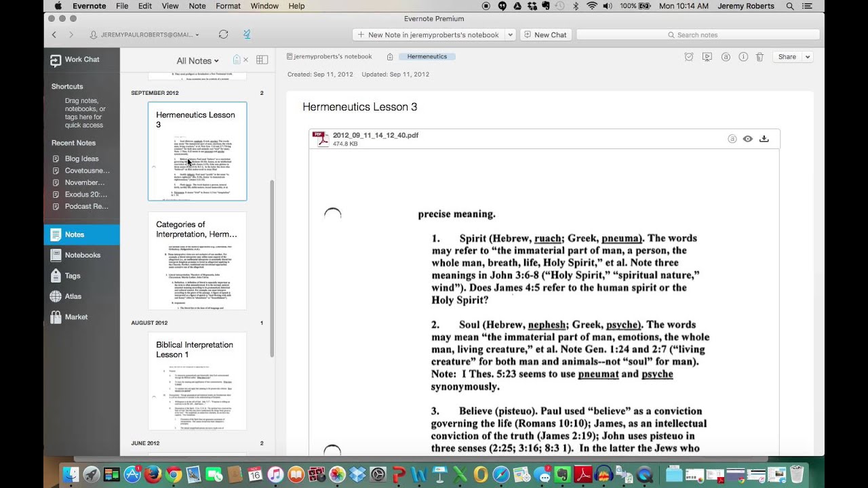
Task: Click the Search notes field
Action: [x=698, y=35]
